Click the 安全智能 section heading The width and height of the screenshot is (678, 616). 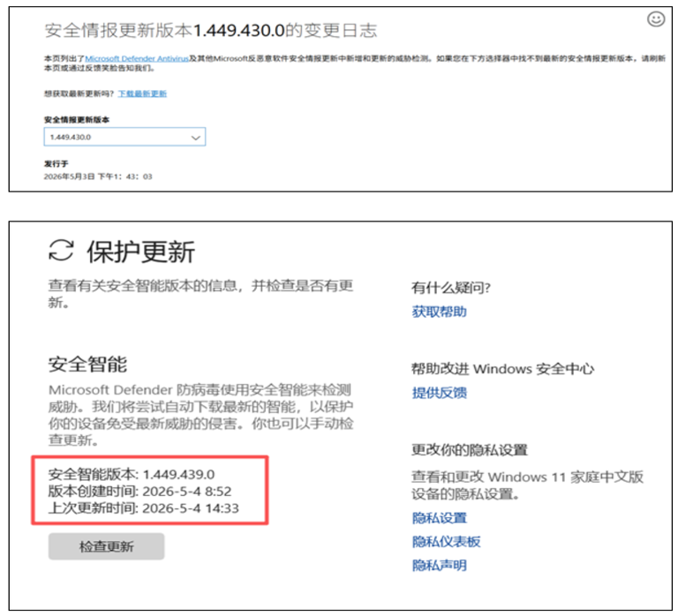click(87, 364)
